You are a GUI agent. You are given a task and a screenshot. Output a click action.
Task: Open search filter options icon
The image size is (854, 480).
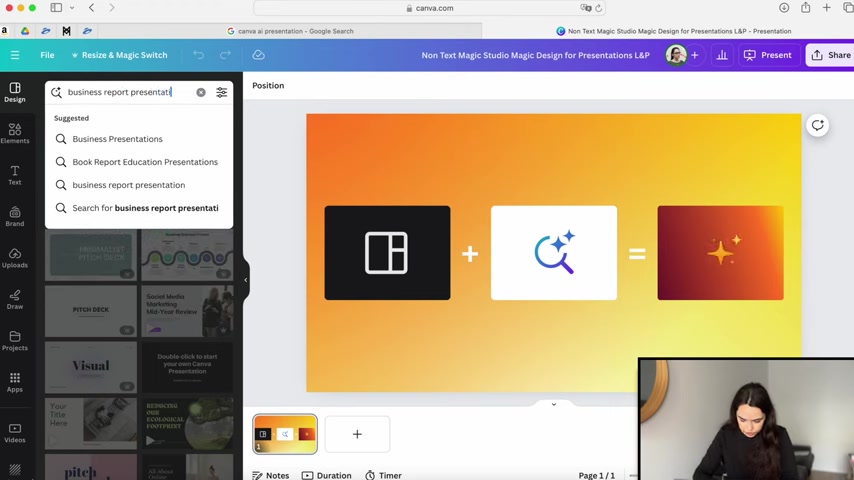pyautogui.click(x=222, y=92)
